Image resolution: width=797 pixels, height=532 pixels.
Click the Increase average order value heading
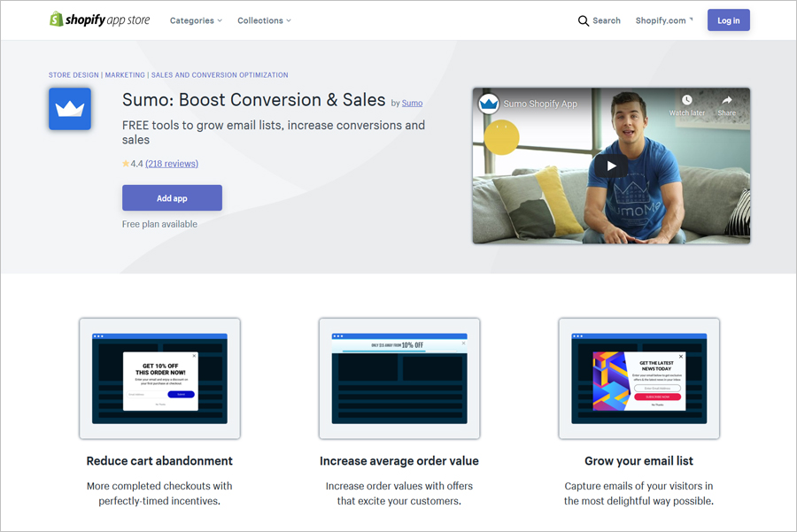pyautogui.click(x=399, y=461)
